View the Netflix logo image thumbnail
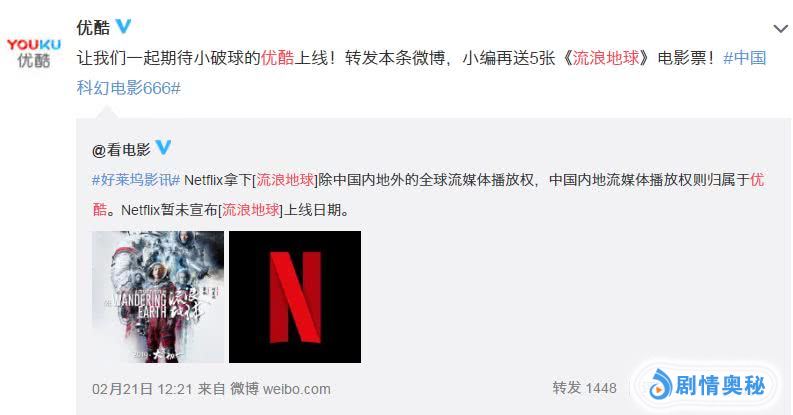 click(x=295, y=297)
